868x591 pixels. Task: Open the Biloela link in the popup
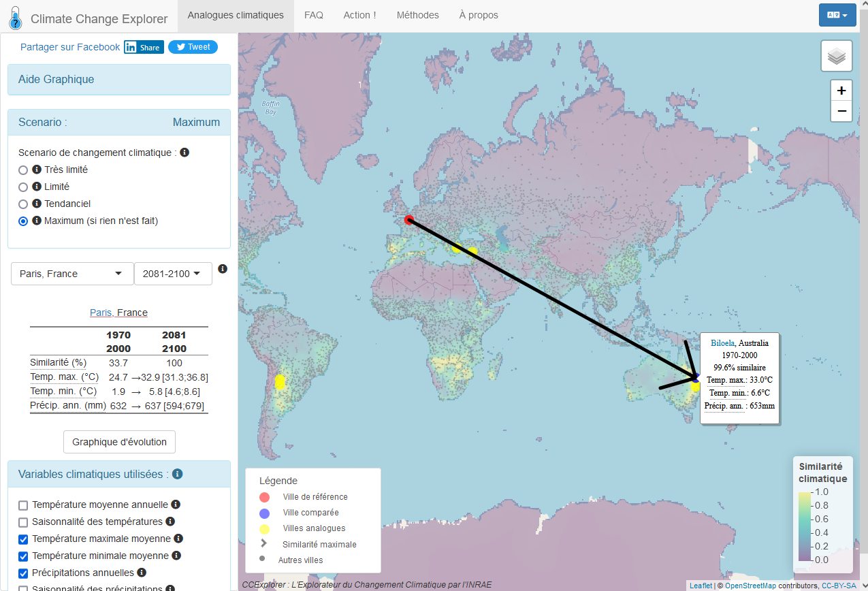tap(722, 343)
